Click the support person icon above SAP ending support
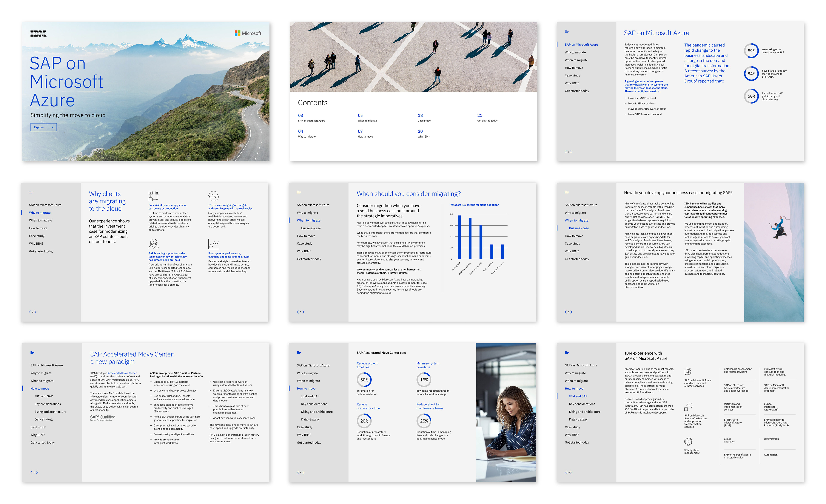 (154, 244)
